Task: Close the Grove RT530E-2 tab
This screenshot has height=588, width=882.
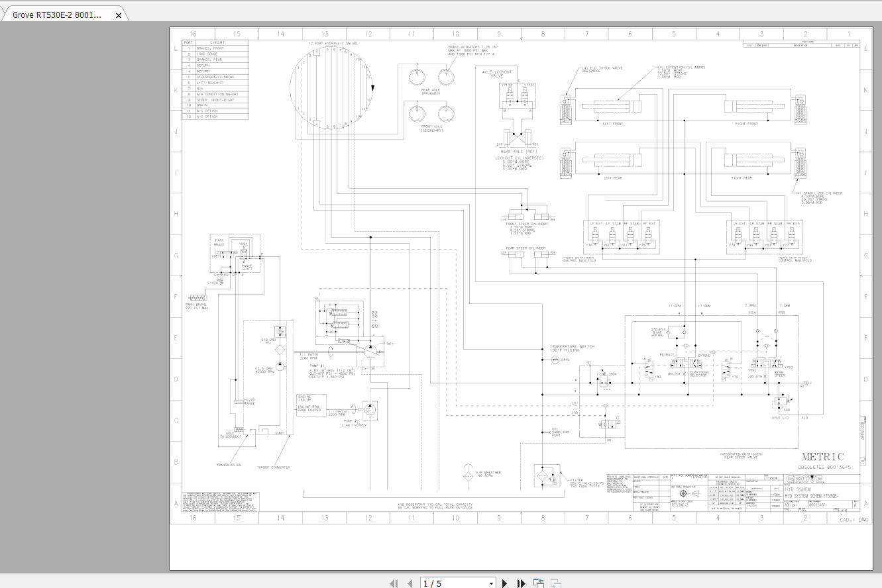Action: 118,15
